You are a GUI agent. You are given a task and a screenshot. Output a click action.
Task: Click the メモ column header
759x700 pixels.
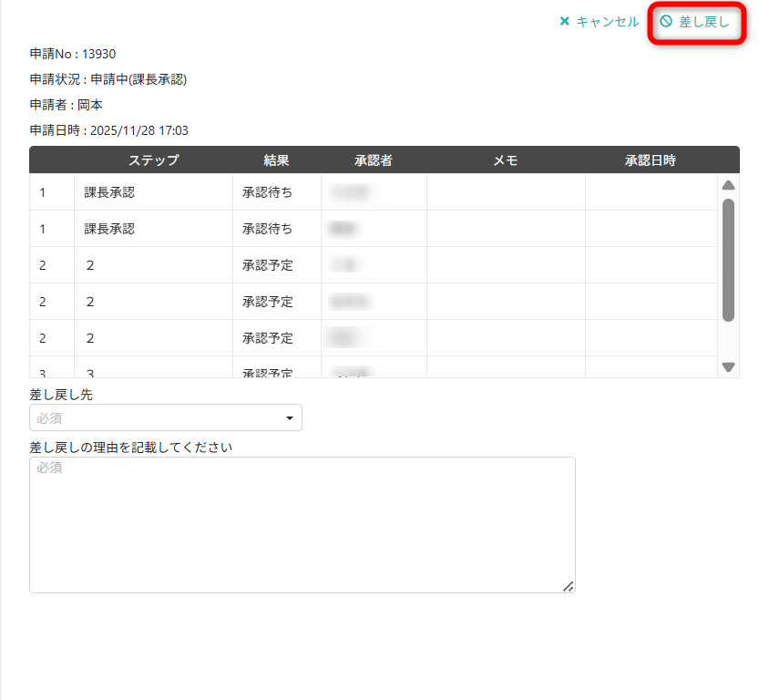(506, 160)
